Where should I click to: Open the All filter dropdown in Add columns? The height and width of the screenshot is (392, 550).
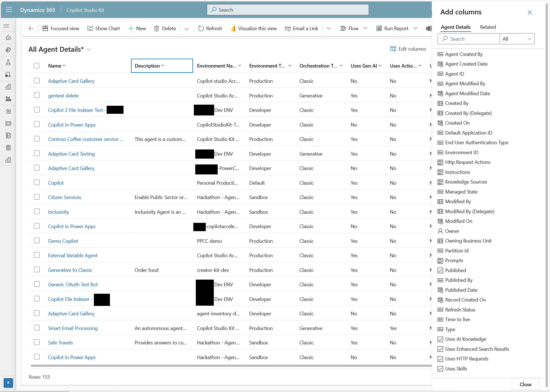[x=517, y=39]
